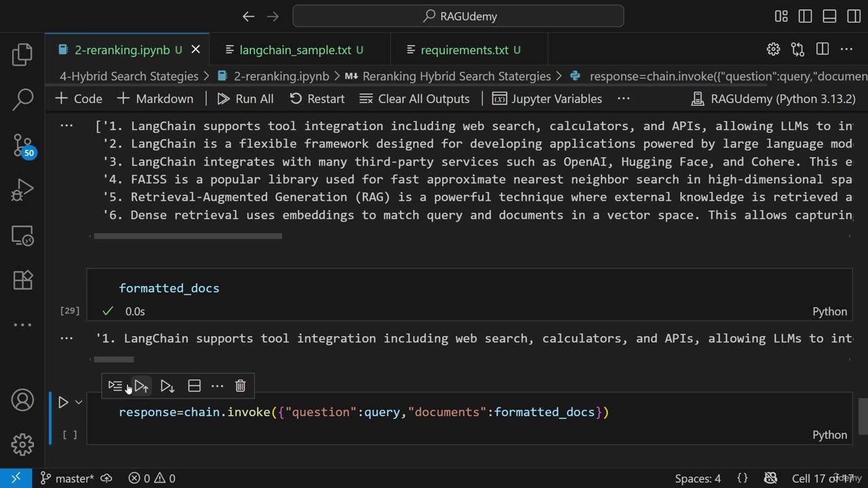Image resolution: width=868 pixels, height=488 pixels.
Task: Open the Run and Debug view
Action: 22,190
